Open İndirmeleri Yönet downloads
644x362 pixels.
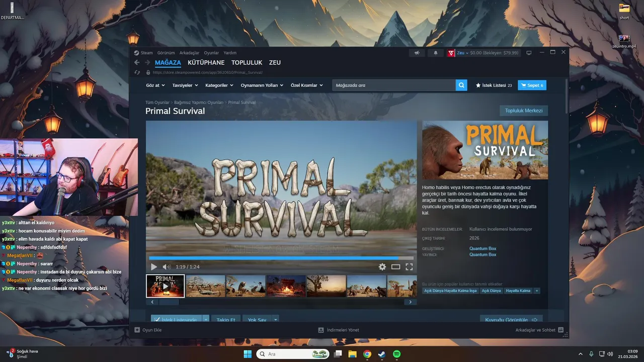pos(339,330)
